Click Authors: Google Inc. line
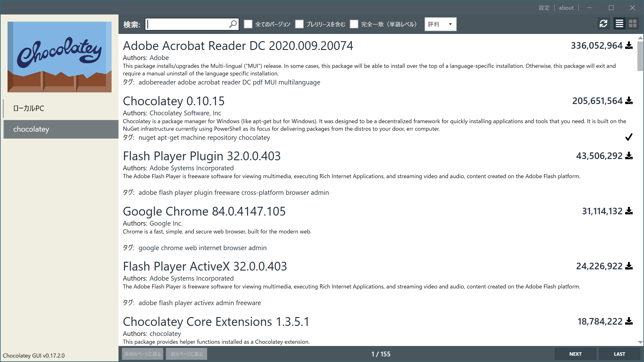 tap(153, 223)
